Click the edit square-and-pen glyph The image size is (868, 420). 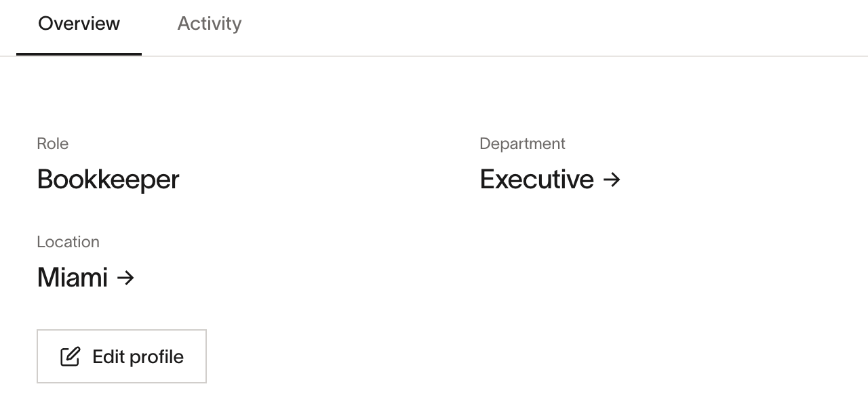71,356
